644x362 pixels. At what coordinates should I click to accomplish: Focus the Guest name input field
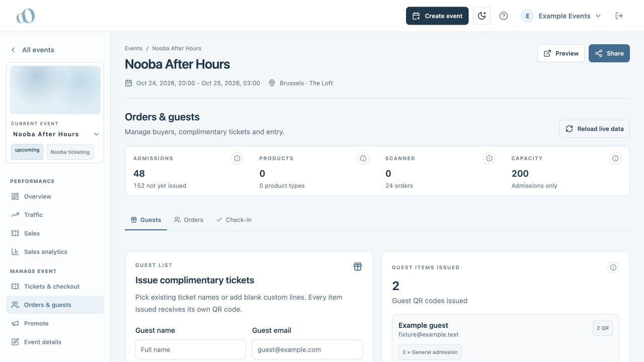191,349
